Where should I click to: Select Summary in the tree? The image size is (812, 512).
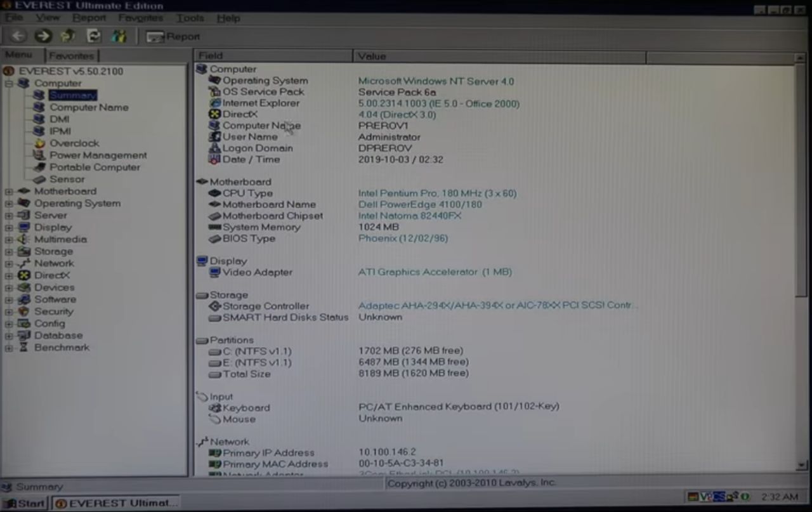coord(73,95)
